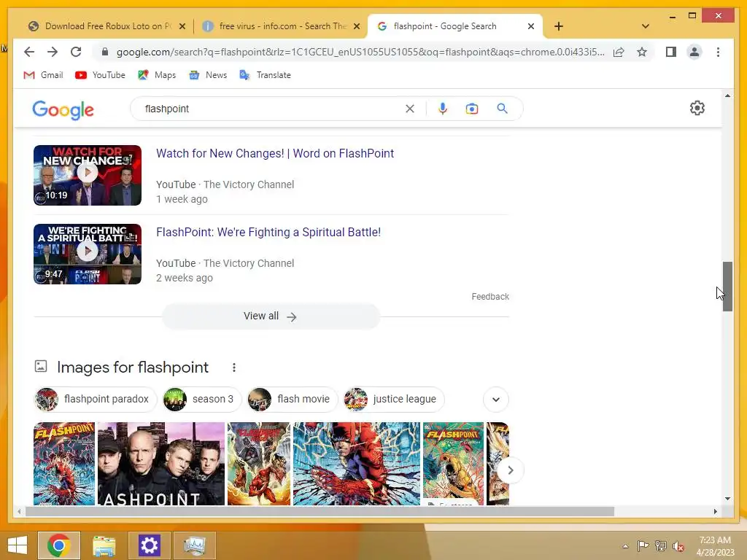Open the Chrome three-dot menu
The width and height of the screenshot is (747, 560).
click(718, 52)
